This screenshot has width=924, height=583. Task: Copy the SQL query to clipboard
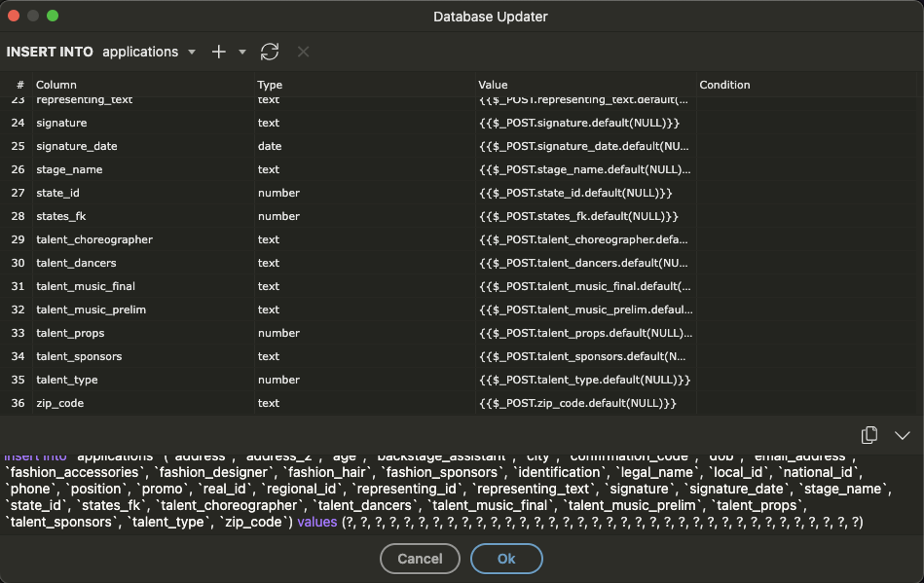point(869,435)
